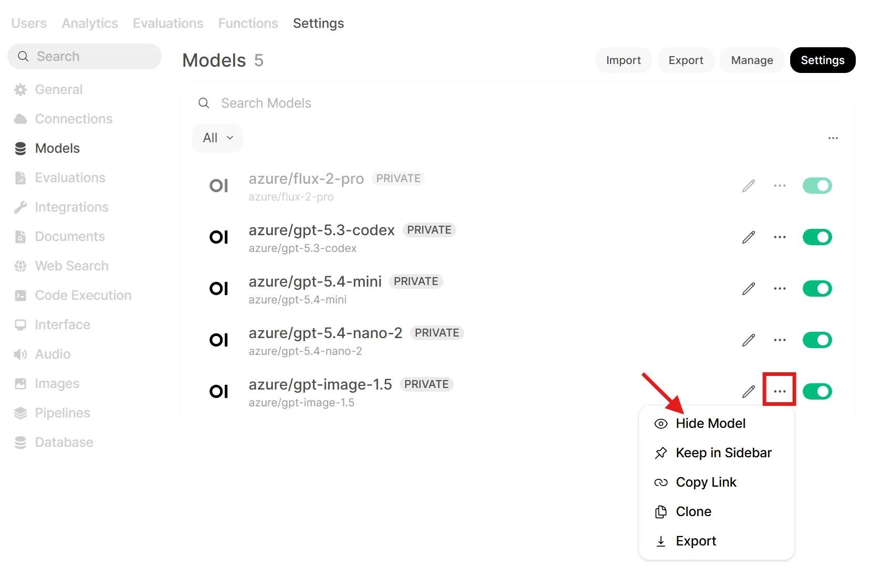Open General settings in the sidebar
The height and width of the screenshot is (588, 871).
[x=59, y=89]
